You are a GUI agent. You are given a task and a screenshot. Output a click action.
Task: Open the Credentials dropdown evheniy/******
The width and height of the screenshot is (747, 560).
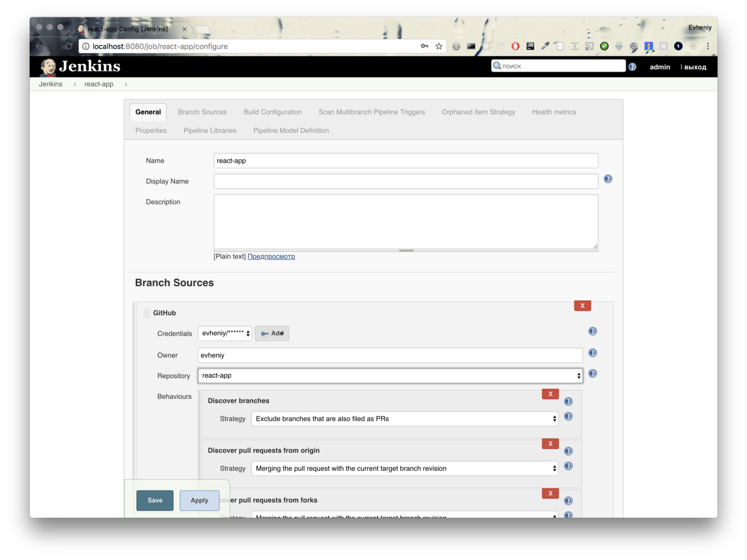click(x=225, y=333)
